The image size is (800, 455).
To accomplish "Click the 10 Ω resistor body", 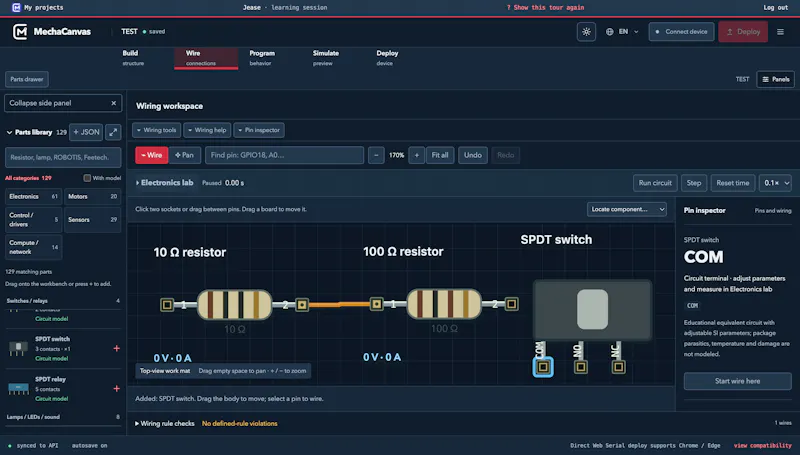I will [235, 305].
